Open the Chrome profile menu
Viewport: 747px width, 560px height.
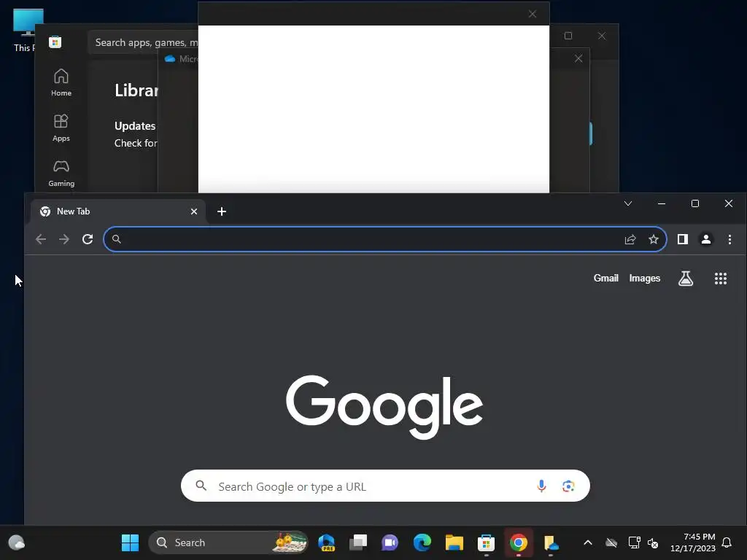coord(706,239)
